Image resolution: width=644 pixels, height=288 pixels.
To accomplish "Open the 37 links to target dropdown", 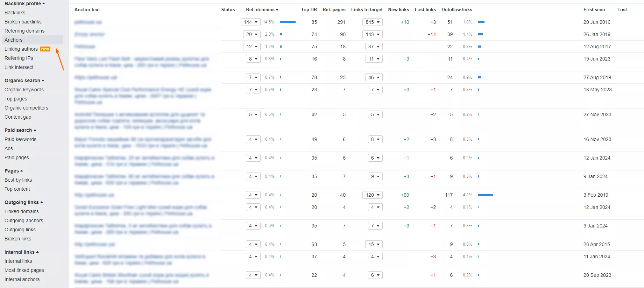I will coord(374,47).
